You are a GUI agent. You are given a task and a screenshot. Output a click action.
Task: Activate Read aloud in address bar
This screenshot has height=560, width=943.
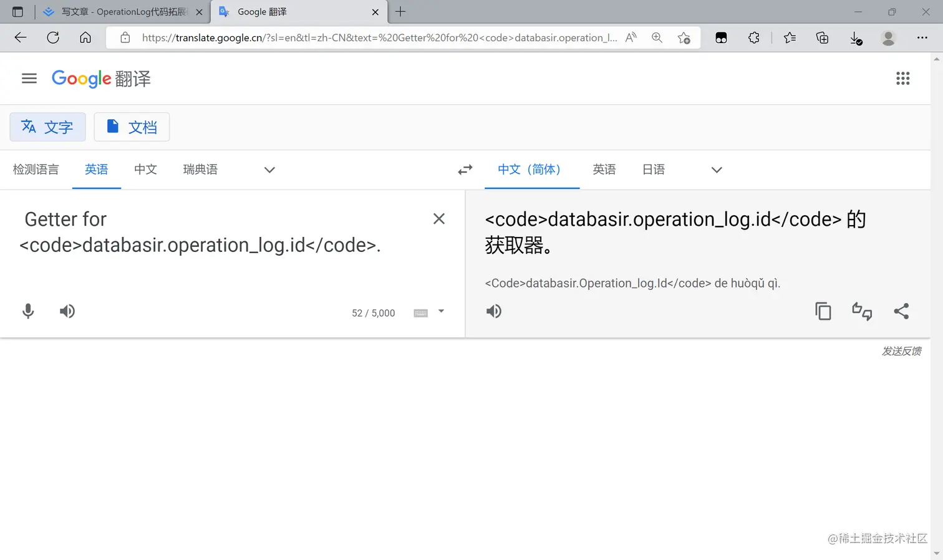[x=631, y=37]
